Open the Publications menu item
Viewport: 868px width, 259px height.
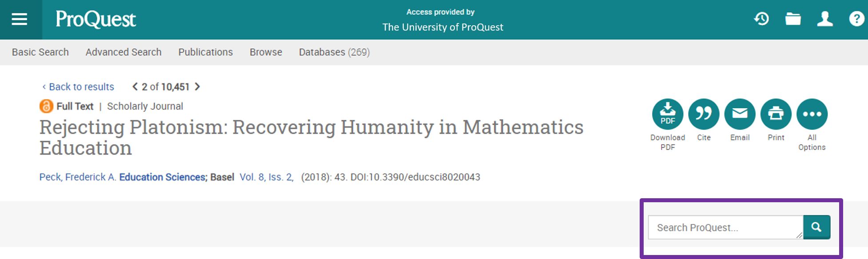(205, 52)
